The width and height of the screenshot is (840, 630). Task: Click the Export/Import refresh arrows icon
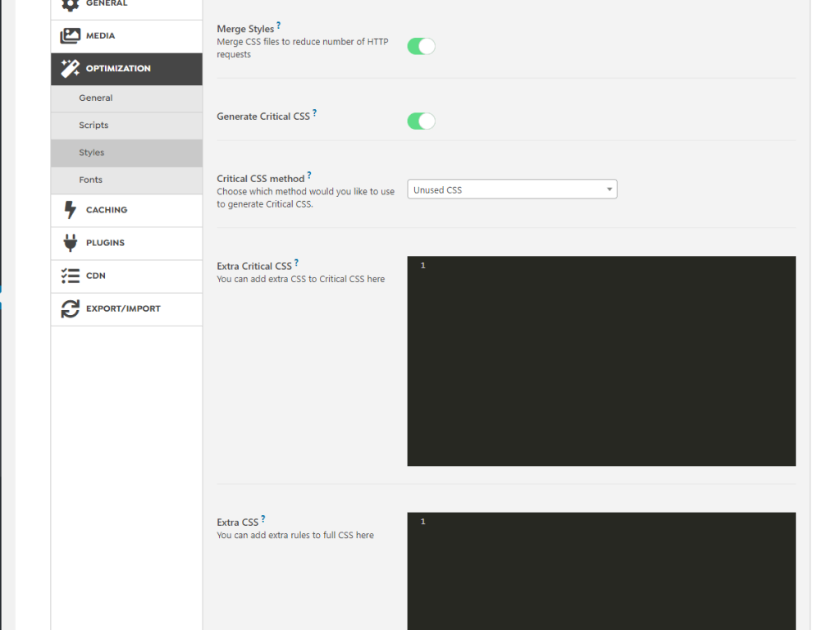(70, 308)
